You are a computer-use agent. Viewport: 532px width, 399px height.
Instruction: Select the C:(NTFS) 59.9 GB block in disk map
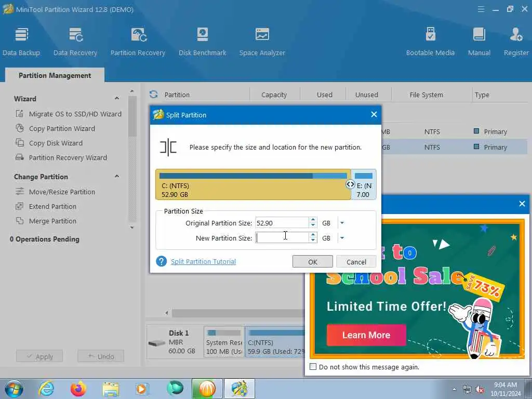275,342
